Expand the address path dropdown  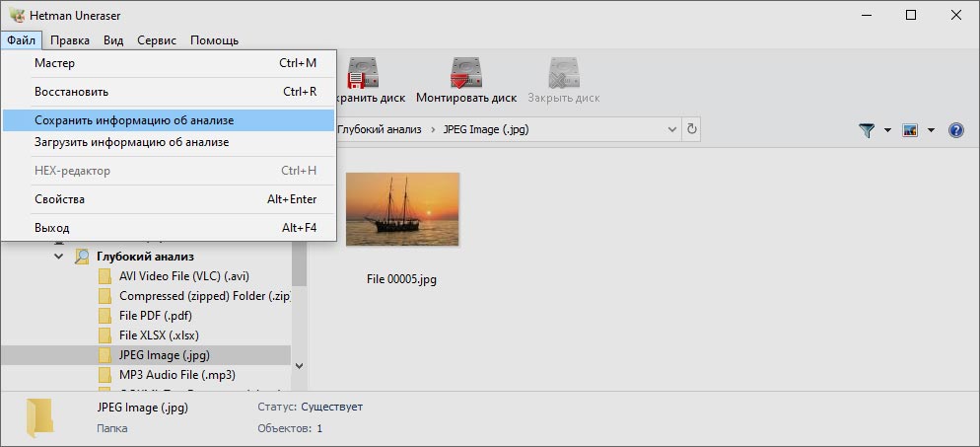pyautogui.click(x=672, y=129)
